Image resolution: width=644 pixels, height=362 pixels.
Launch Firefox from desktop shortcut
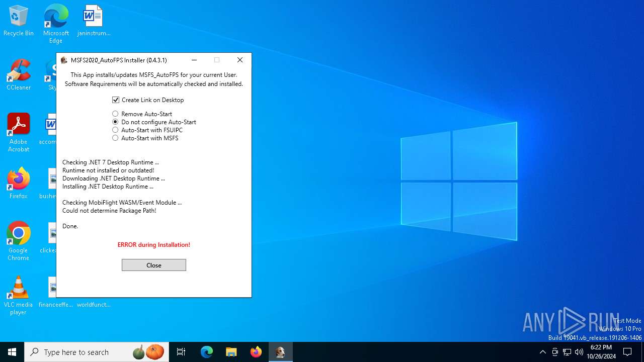[19, 184]
